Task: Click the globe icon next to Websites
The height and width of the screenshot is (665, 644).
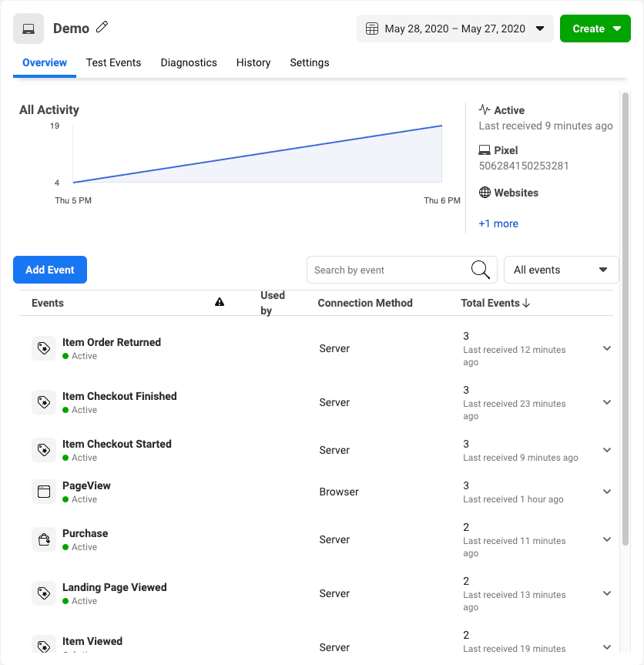Action: [484, 193]
